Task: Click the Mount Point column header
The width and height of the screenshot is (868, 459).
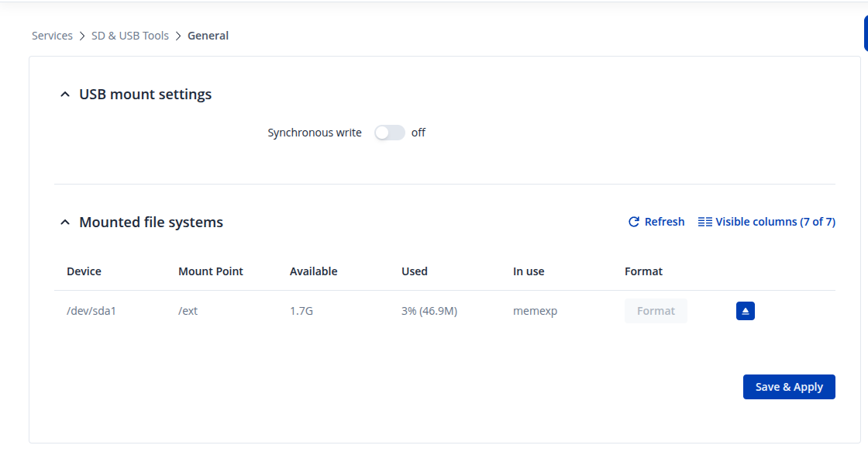Action: (210, 271)
